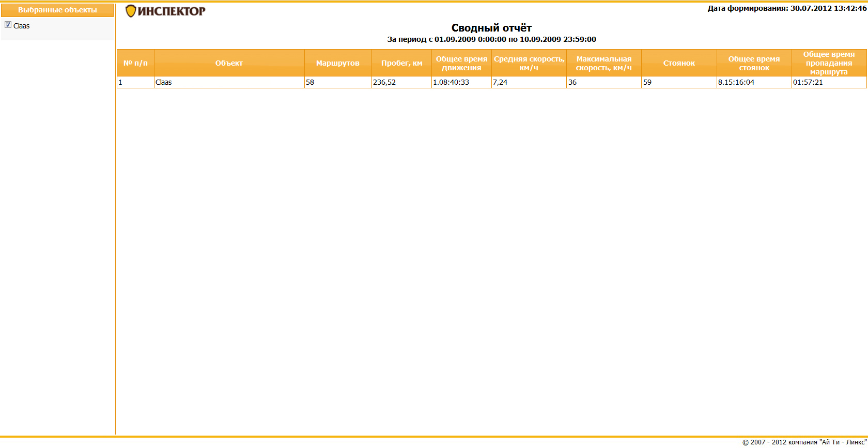Screen dimensions: 868x448
Task: Click the Дата формирования timestamp
Action: click(787, 8)
